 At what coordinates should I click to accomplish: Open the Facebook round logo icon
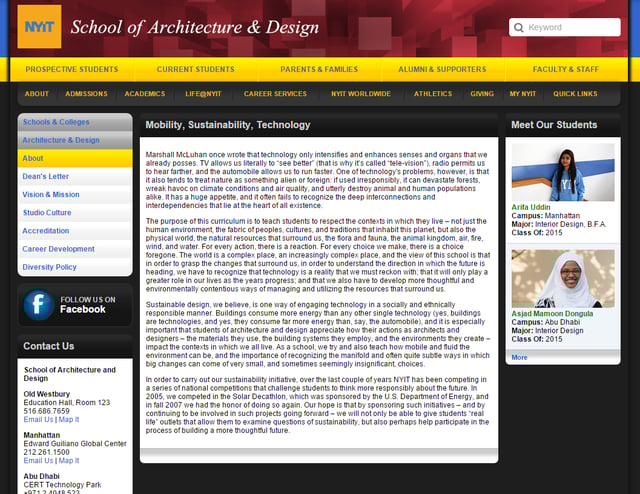tap(38, 305)
